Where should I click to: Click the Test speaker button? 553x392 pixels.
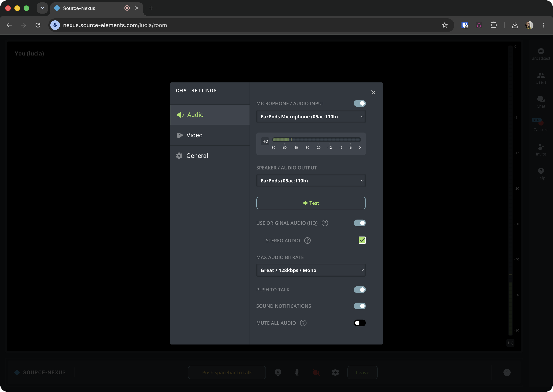point(311,203)
